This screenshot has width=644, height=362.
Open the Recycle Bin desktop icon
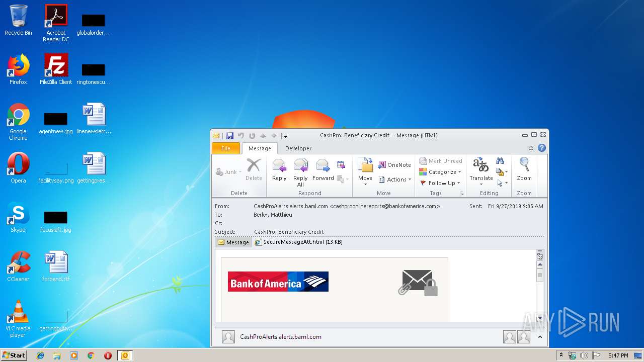pos(18,20)
